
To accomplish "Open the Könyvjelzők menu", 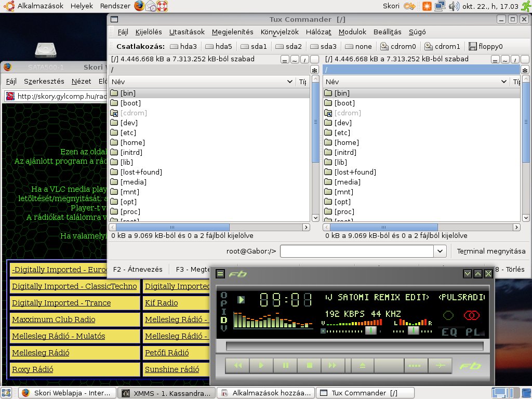I will pyautogui.click(x=280, y=32).
